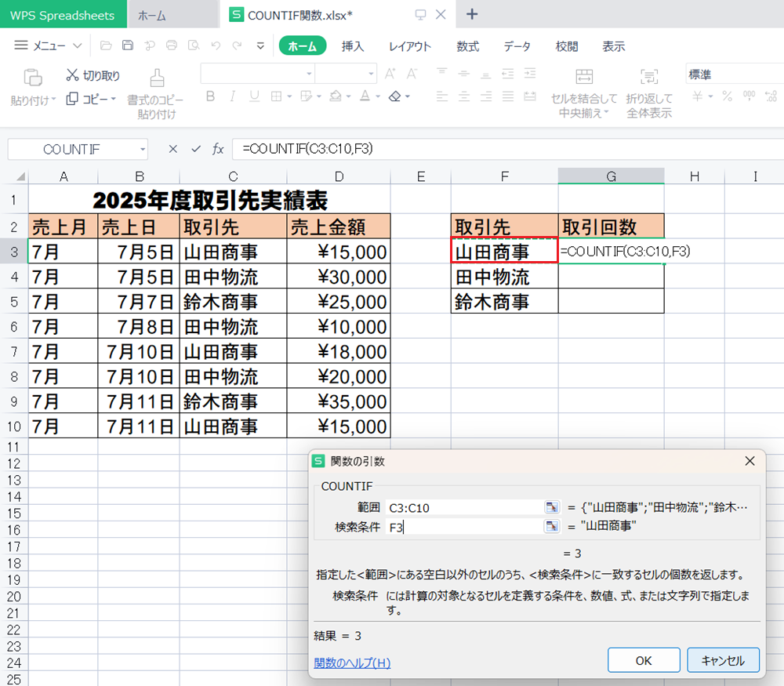The height and width of the screenshot is (686, 784).
Task: Click the Open file folder icon
Action: click(x=106, y=45)
